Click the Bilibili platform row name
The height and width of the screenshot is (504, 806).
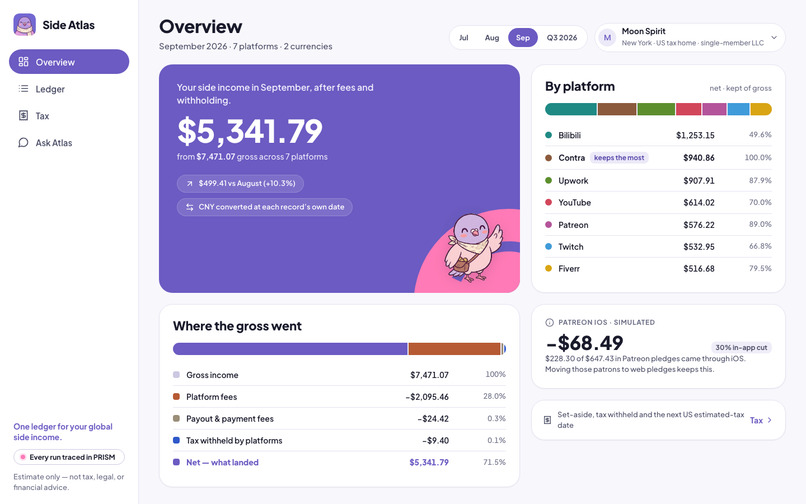(x=570, y=135)
